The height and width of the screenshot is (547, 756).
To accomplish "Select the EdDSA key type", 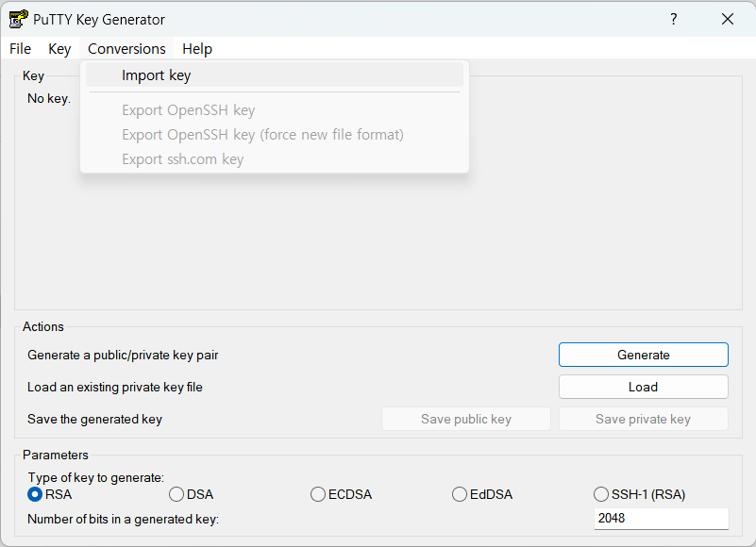I will click(482, 494).
